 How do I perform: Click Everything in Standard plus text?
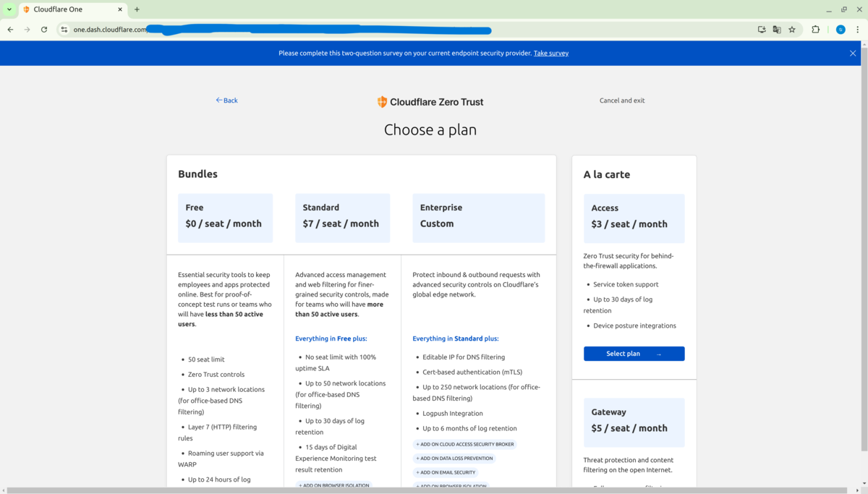click(455, 338)
